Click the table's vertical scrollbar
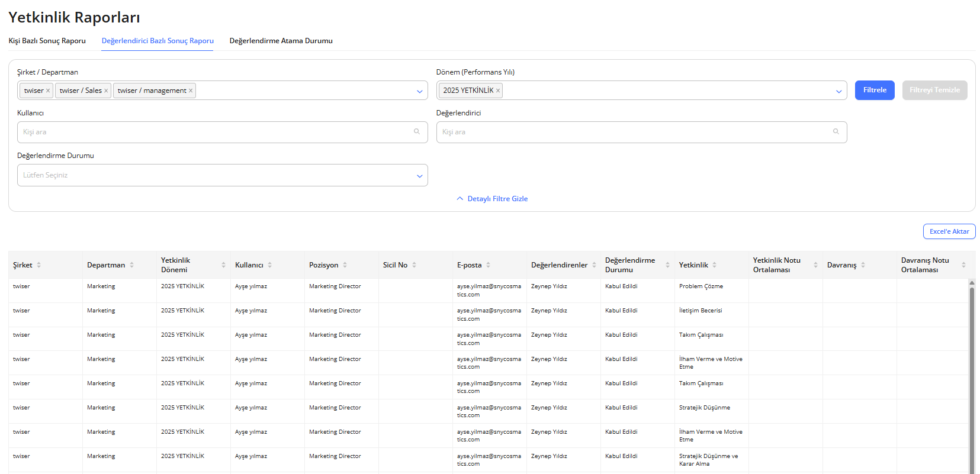980x474 pixels. pyautogui.click(x=972, y=379)
